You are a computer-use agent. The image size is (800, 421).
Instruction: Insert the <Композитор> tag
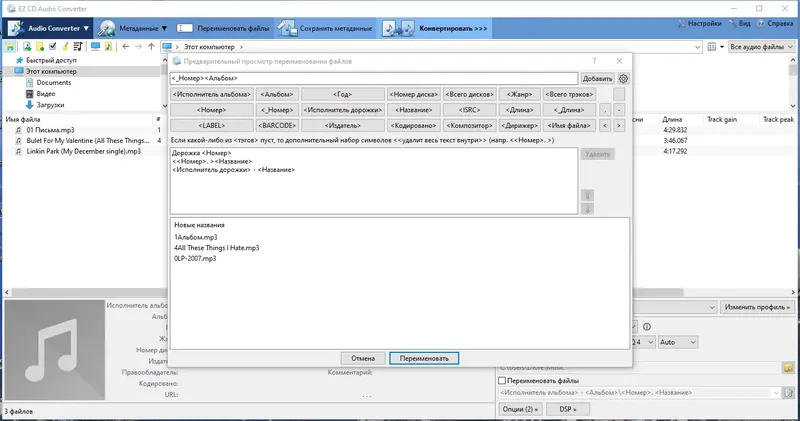pyautogui.click(x=469, y=126)
